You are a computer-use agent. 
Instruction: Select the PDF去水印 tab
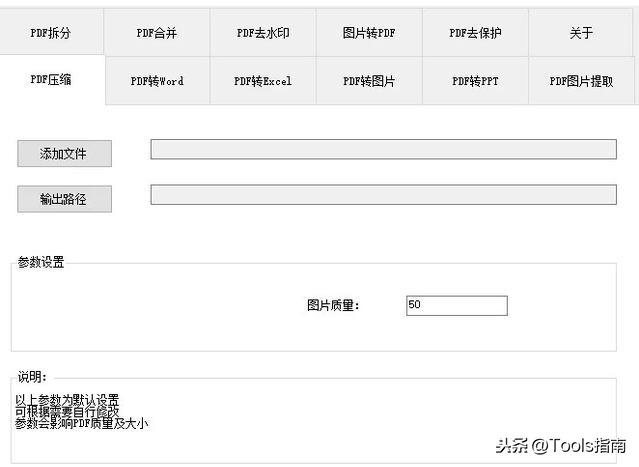coord(263,33)
